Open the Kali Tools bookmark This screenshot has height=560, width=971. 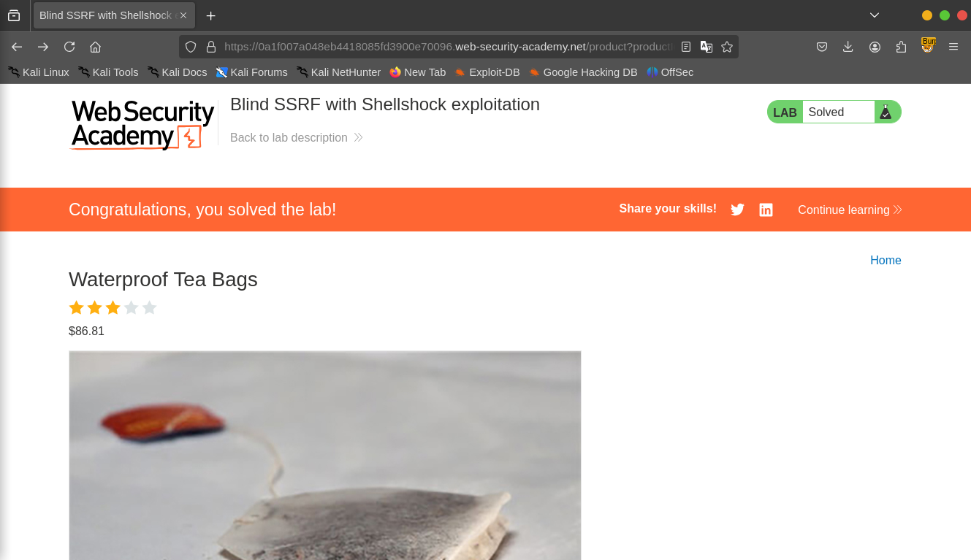click(x=108, y=72)
